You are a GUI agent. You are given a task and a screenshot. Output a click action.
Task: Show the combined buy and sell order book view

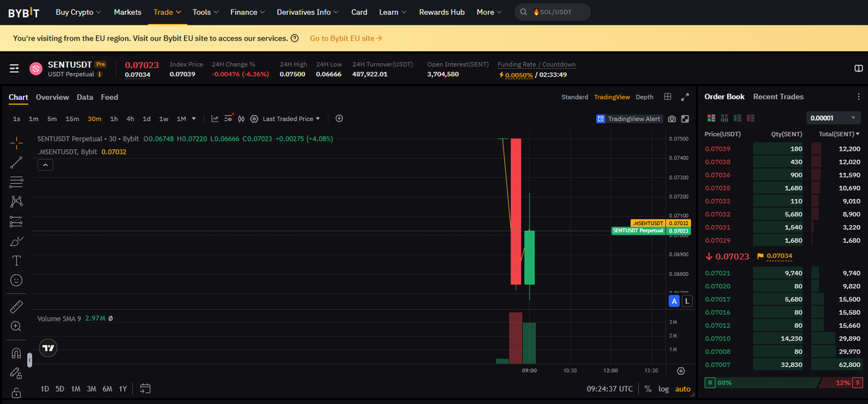tap(711, 118)
